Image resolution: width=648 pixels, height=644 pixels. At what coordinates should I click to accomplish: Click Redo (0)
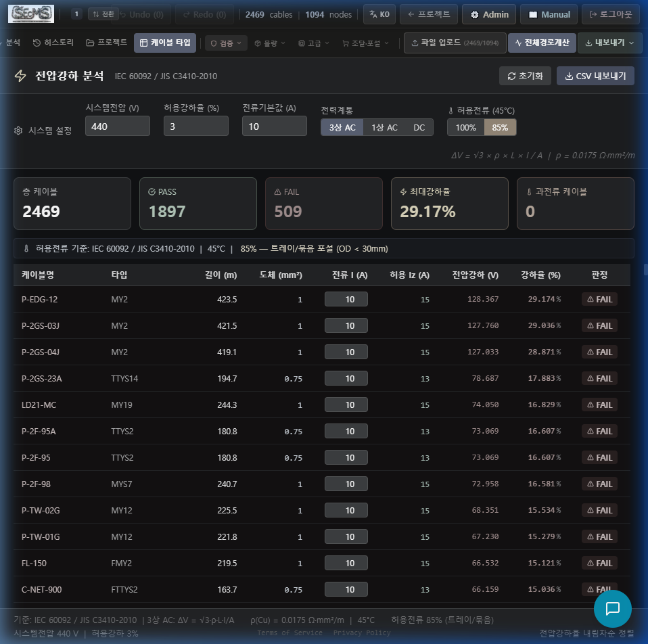point(204,14)
